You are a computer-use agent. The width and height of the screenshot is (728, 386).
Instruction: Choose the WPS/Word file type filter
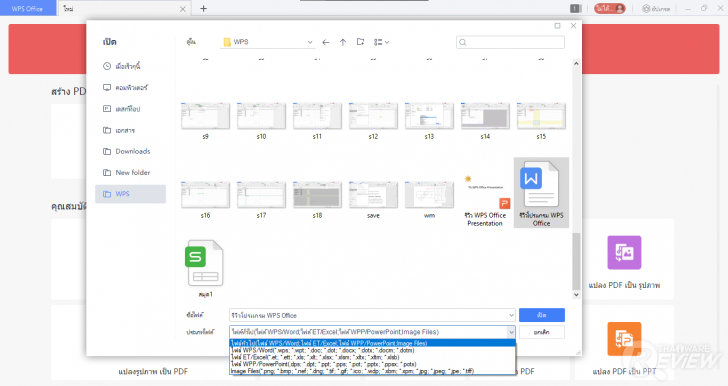coord(373,350)
